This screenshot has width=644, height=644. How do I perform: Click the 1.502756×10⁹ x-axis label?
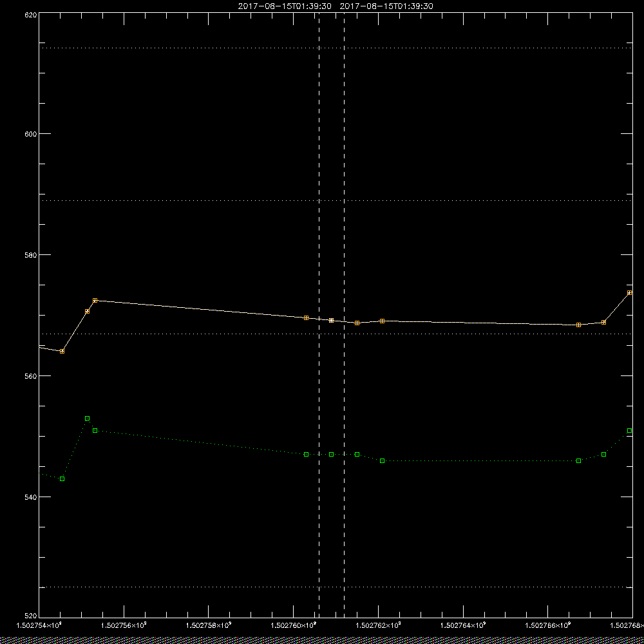pos(124,625)
